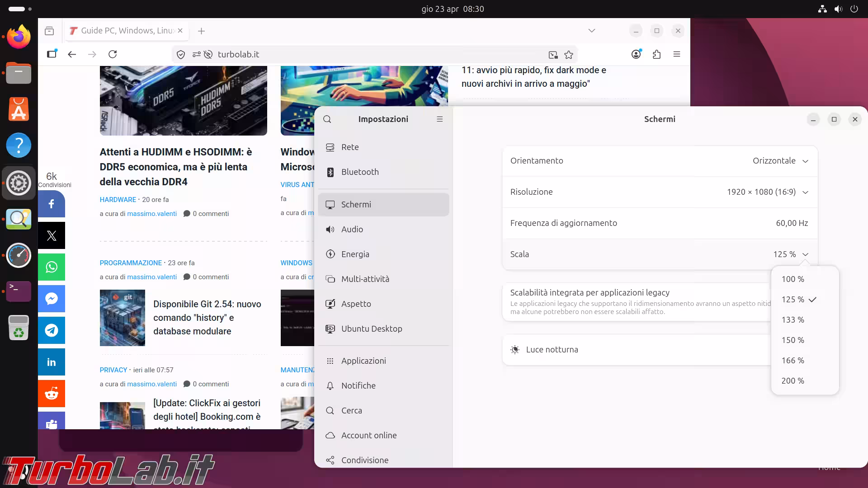Expand the Orientamento dropdown
868x488 pixels.
point(780,161)
